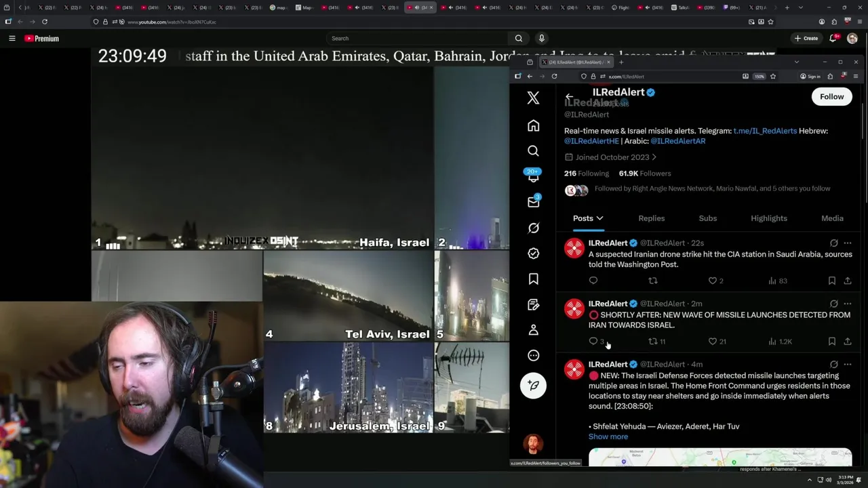View the 61.9K Followers list
The image size is (868, 488).
point(645,174)
